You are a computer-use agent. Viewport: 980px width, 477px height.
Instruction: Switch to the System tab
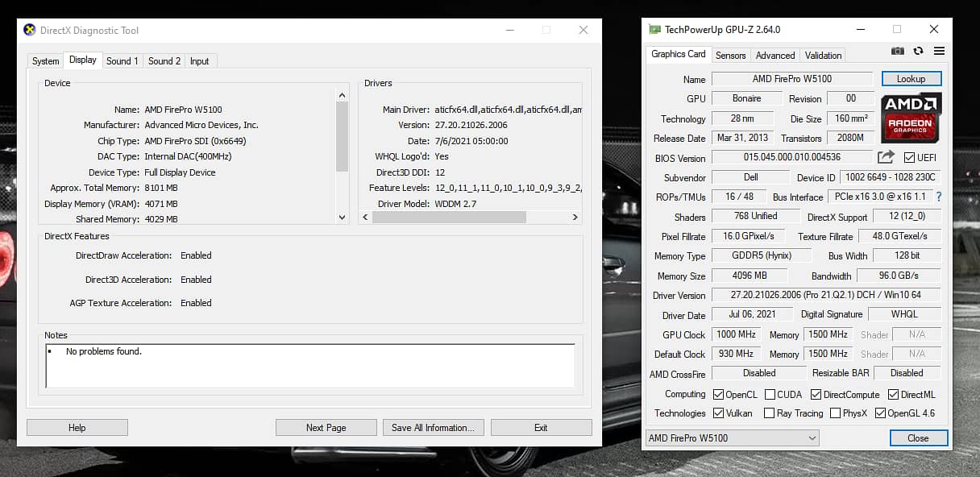45,61
